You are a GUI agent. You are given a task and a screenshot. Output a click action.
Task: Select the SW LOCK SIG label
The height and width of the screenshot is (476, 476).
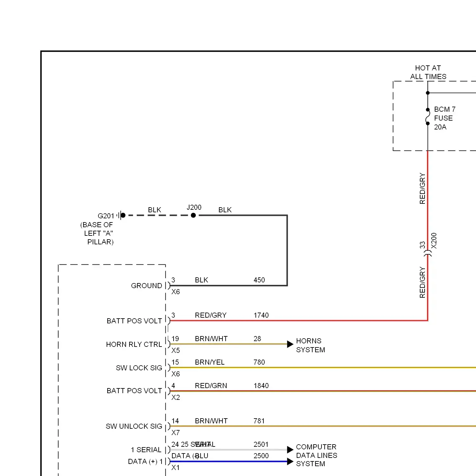(x=139, y=368)
